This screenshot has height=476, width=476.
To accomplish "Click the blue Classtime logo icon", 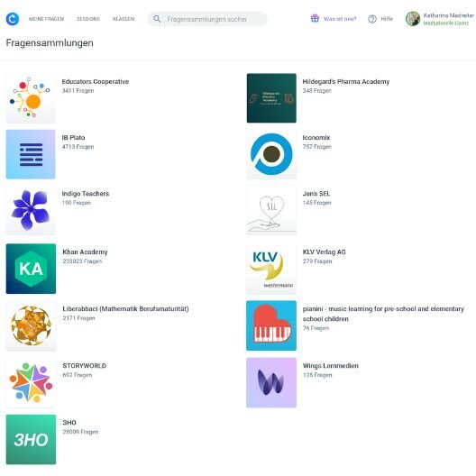I will tap(13, 19).
